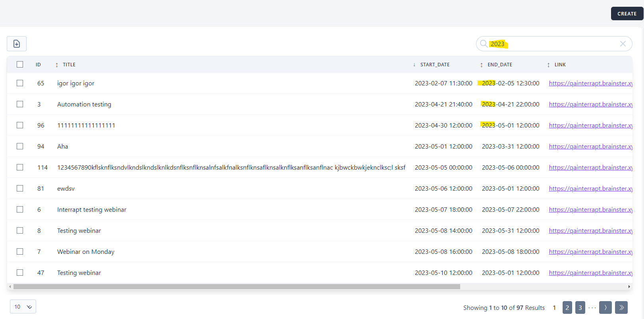Image resolution: width=644 pixels, height=319 pixels.
Task: Select the Automation testing row checkbox
Action: (20, 104)
